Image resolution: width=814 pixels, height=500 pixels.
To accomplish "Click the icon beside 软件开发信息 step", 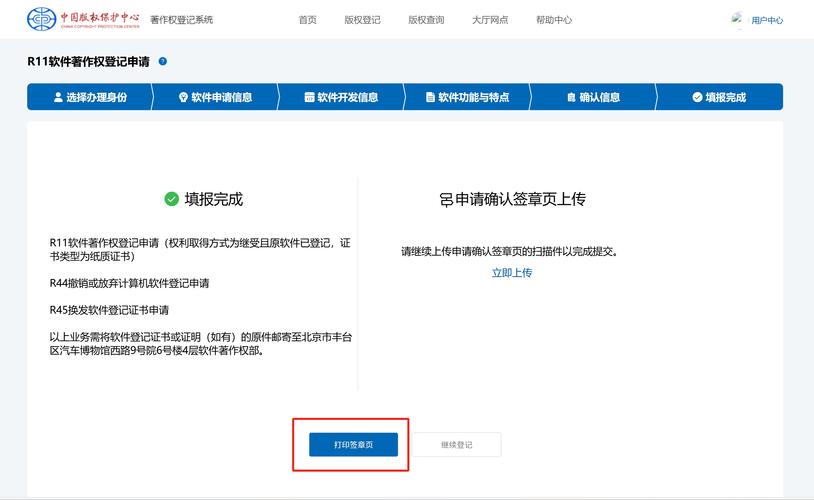I will (310, 97).
